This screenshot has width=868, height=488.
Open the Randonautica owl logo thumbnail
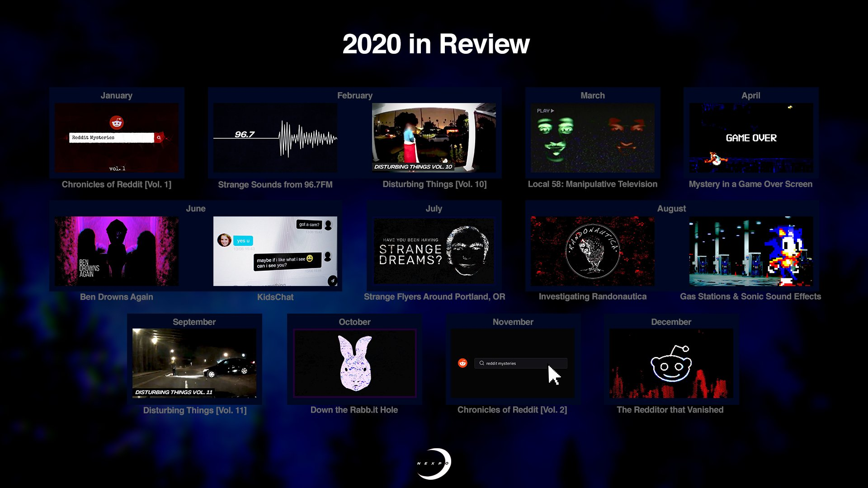[x=593, y=251]
